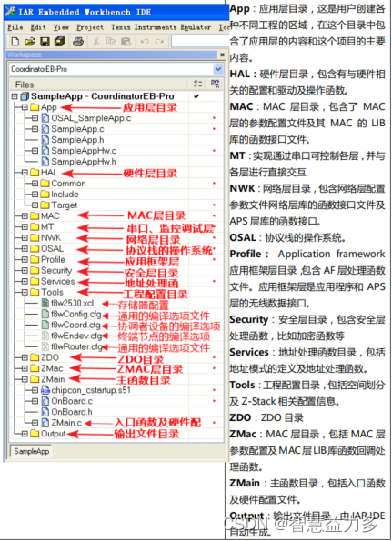Click the SampleApp project cube icon

pyautogui.click(x=25, y=96)
